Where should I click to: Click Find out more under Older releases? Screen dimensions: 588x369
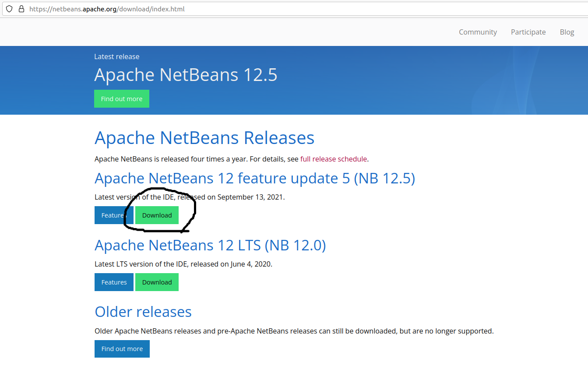pos(122,349)
